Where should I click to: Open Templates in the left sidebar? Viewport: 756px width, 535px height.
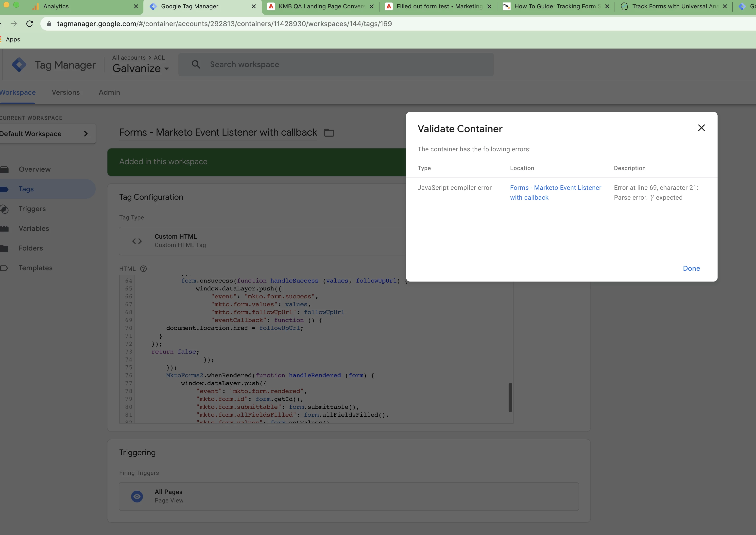[x=35, y=268]
